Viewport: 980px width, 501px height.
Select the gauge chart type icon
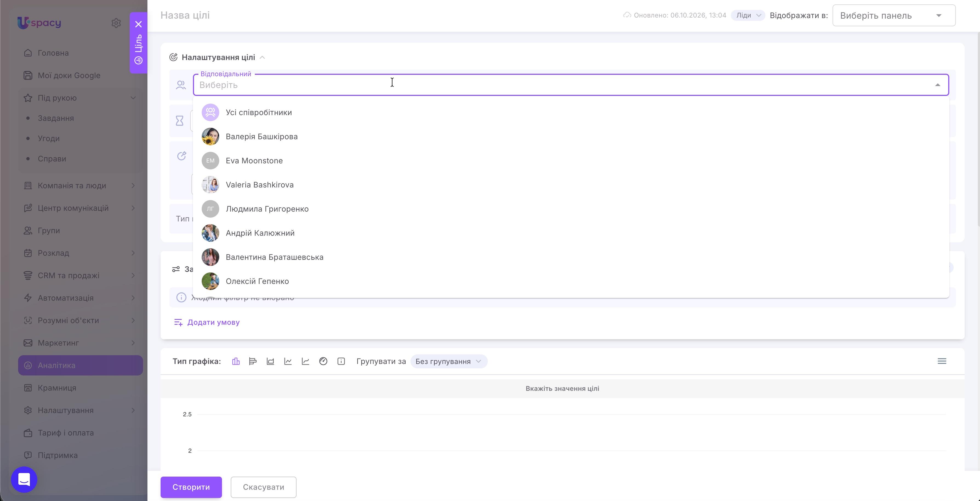pos(323,361)
